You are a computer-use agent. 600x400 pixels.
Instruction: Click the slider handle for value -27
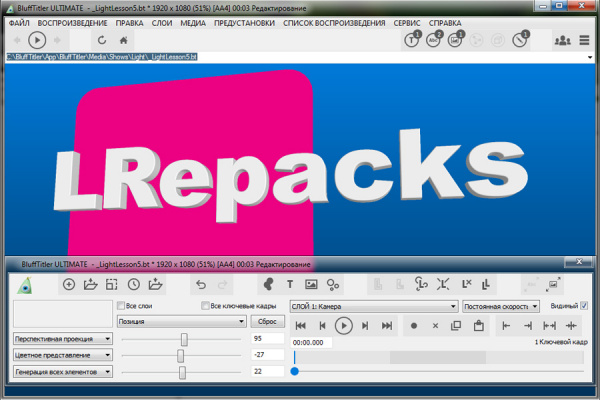pyautogui.click(x=180, y=356)
